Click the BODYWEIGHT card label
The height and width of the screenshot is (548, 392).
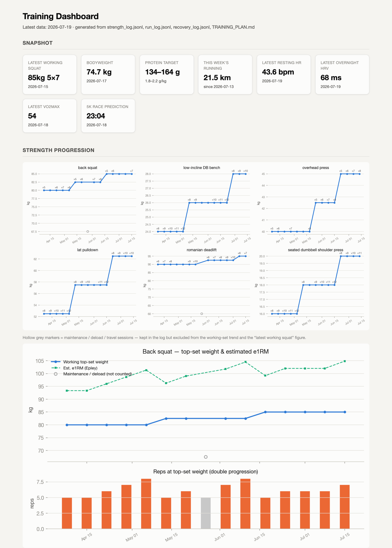coord(100,63)
